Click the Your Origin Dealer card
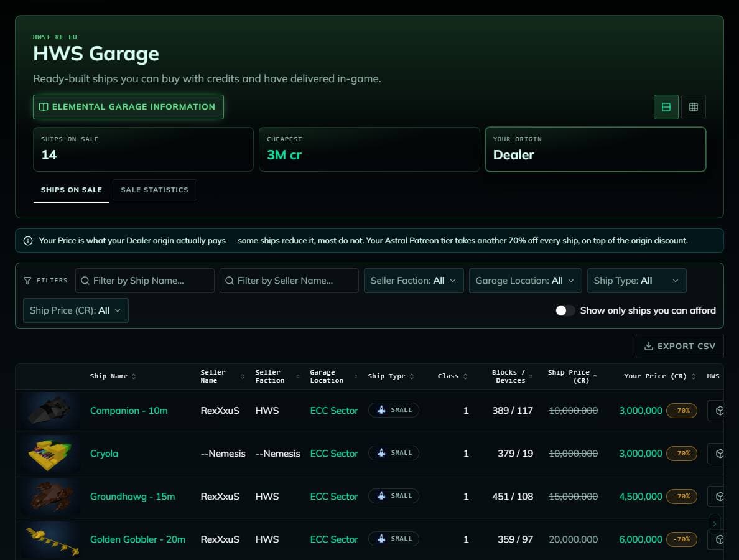This screenshot has height=560, width=739. tap(595, 149)
